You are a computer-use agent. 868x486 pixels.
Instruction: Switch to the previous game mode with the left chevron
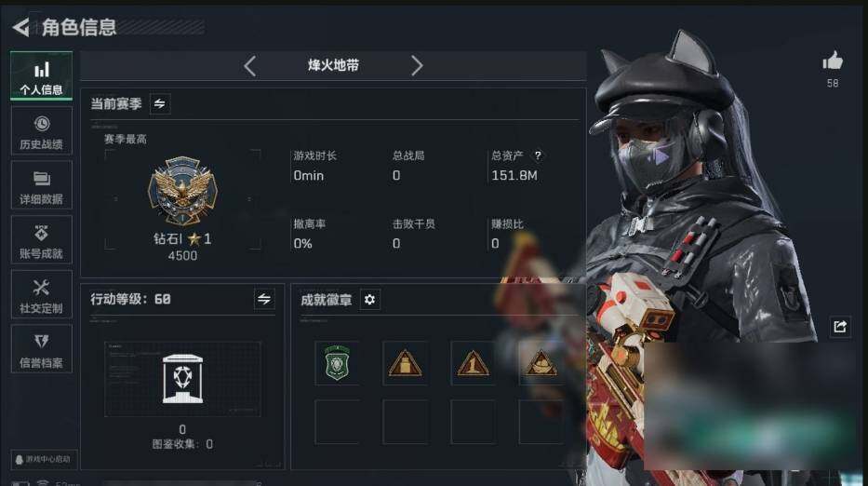tap(249, 66)
